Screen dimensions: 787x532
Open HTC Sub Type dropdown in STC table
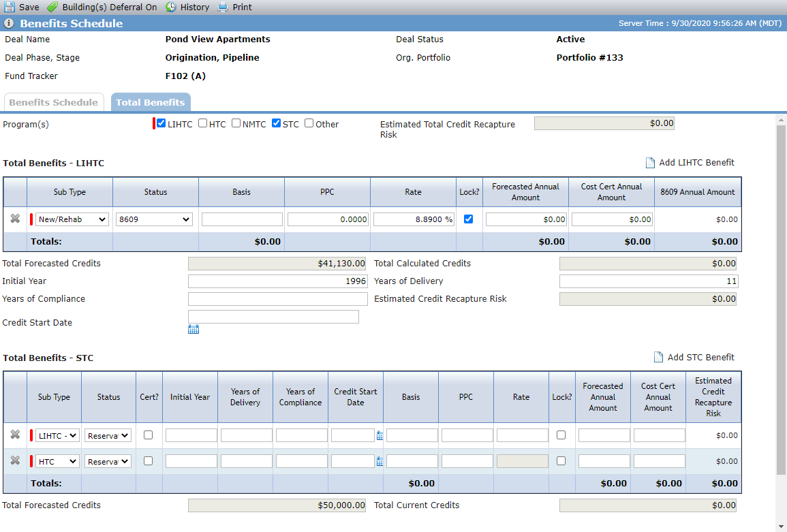(57, 461)
